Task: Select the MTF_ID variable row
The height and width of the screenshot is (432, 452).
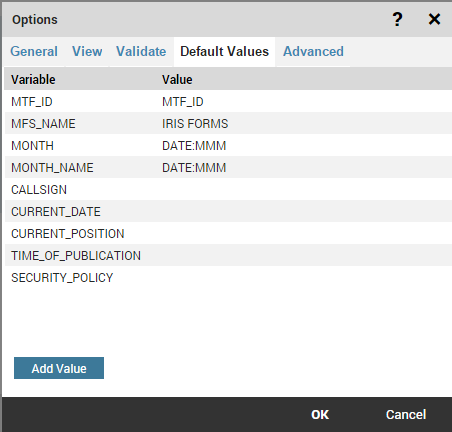Action: (228, 101)
